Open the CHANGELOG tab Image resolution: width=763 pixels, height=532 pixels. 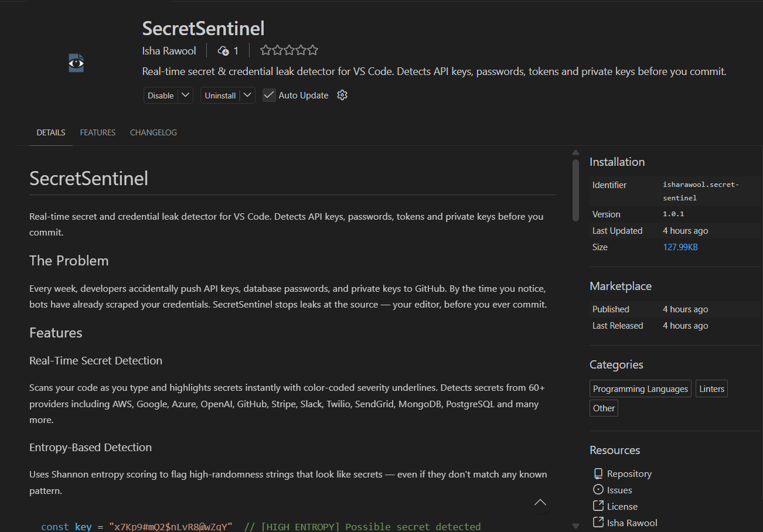point(154,132)
